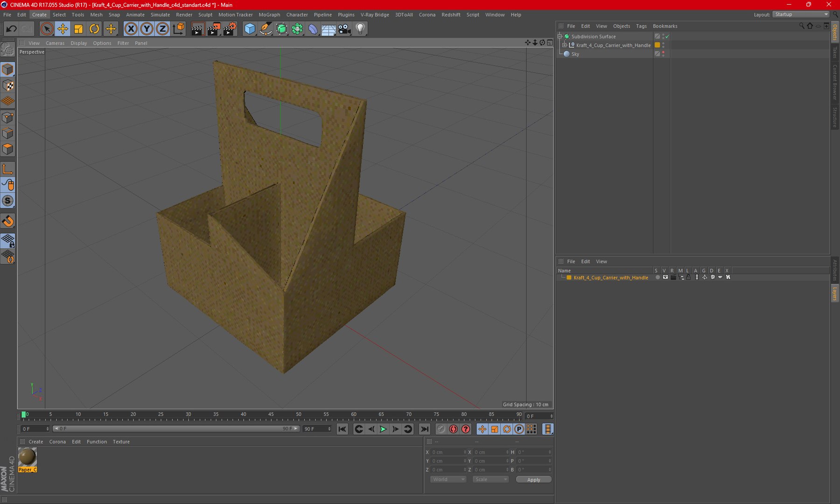Open the Simulate menu
Screen dimensions: 840x504
coord(160,14)
